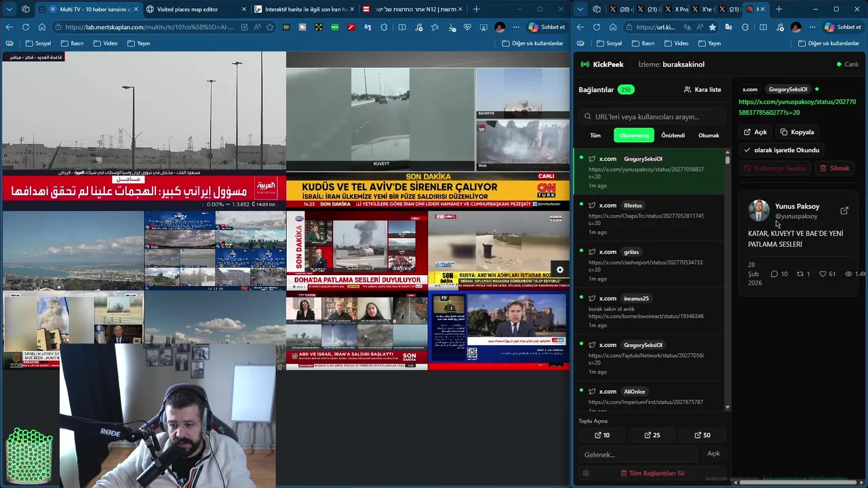This screenshot has height=488, width=868.
Task: Bulk open 25 links button
Action: [x=652, y=435]
